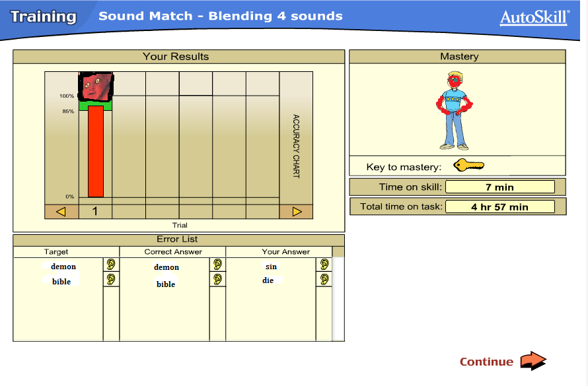Go to next trial with right arrow
Image resolution: width=588 pixels, height=386 pixels.
coord(297,212)
